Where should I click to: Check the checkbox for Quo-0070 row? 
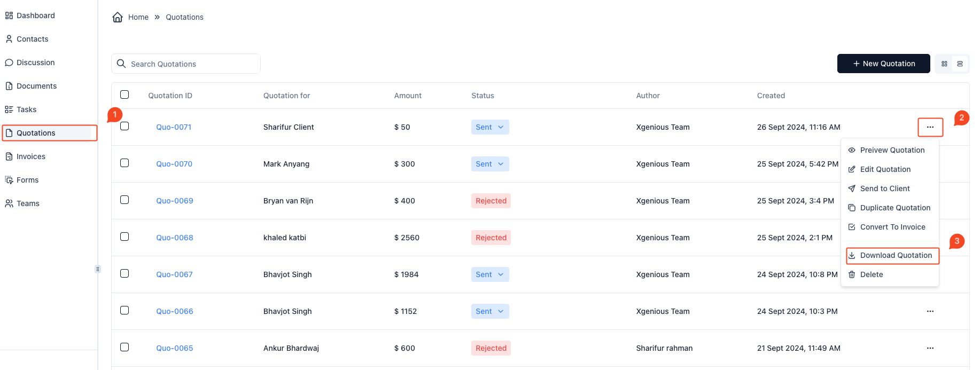125,163
